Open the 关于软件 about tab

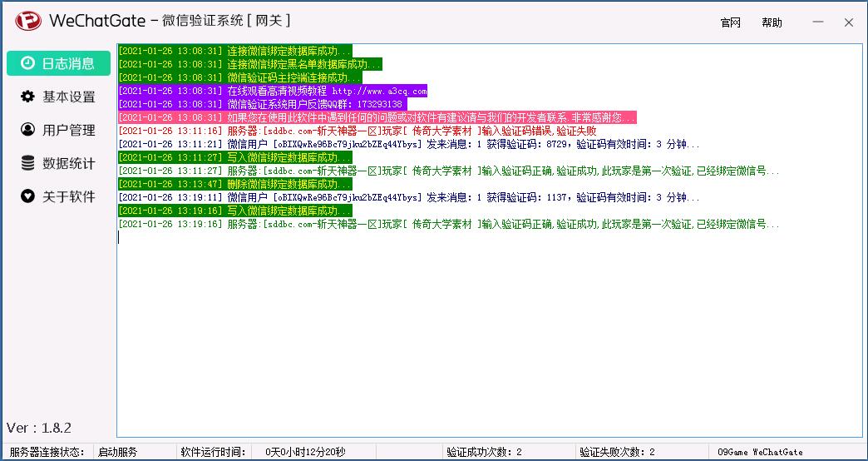pyautogui.click(x=59, y=196)
